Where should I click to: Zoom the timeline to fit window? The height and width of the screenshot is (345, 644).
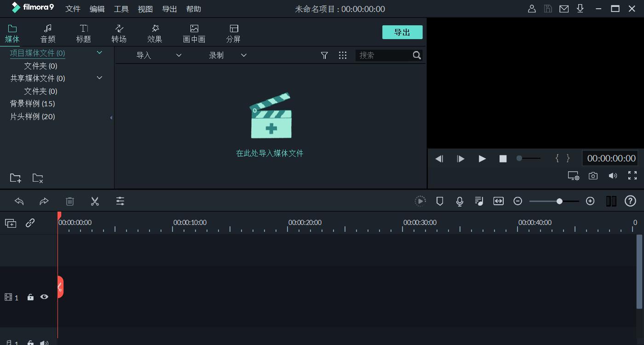498,201
